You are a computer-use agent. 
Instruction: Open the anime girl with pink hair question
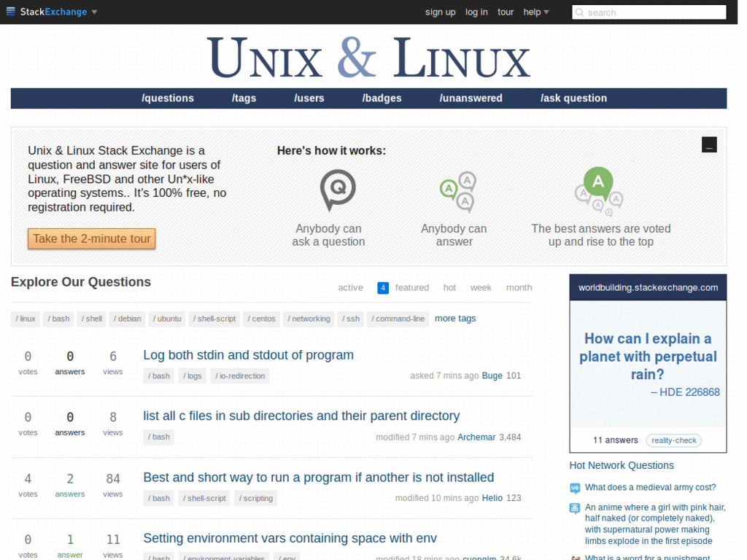pyautogui.click(x=655, y=524)
